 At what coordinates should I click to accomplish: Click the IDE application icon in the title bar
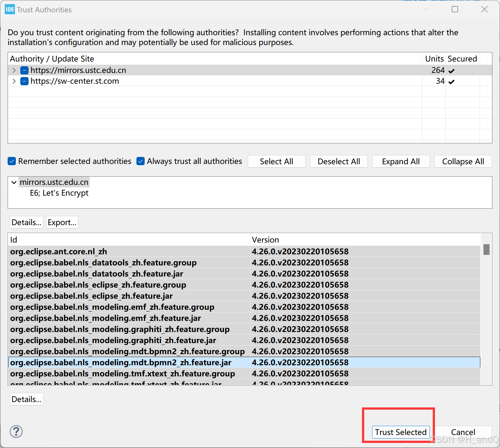tap(10, 10)
